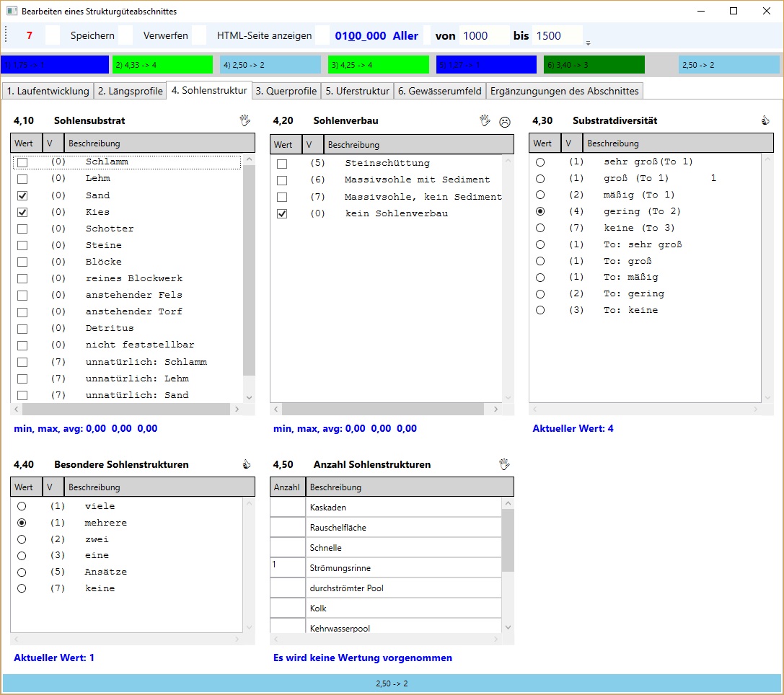Open the 1. Laufentwicklung tab
Viewport: 784px width, 695px height.
click(x=48, y=91)
